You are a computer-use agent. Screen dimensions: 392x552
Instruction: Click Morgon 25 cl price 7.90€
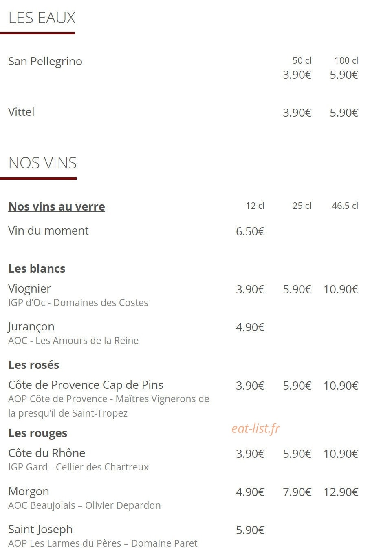pos(297,492)
